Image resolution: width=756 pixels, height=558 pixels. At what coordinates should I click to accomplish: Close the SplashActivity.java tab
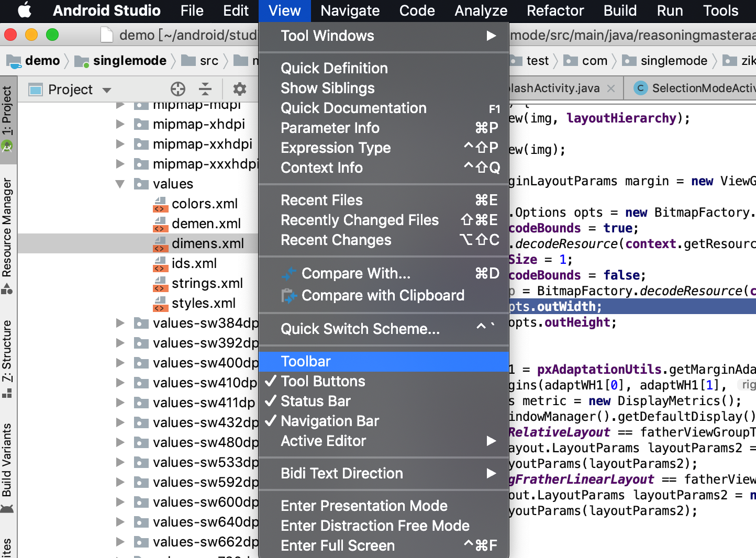pos(610,88)
